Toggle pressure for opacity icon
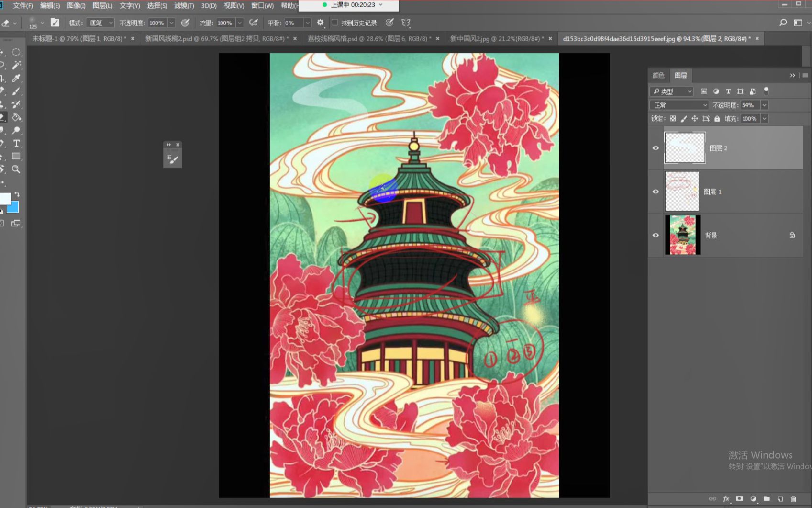This screenshot has width=812, height=508. tap(185, 23)
